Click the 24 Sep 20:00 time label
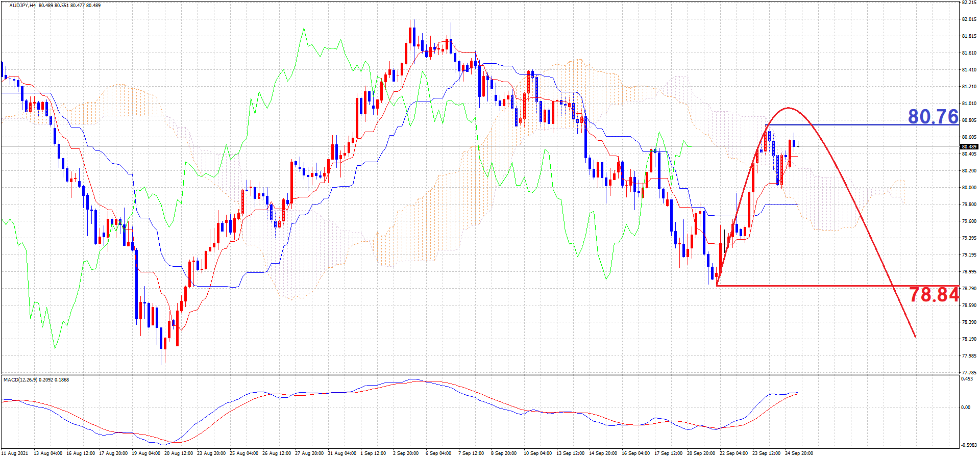980x459 pixels. (x=799, y=453)
